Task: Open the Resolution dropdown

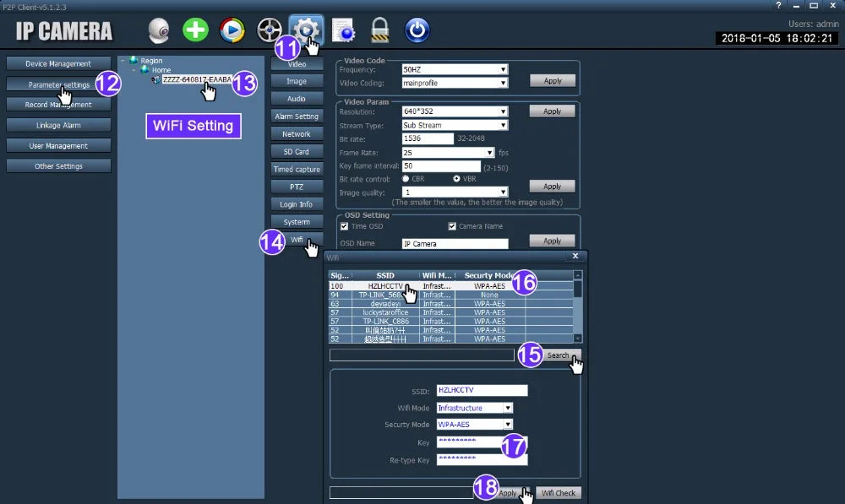Action: (x=455, y=111)
